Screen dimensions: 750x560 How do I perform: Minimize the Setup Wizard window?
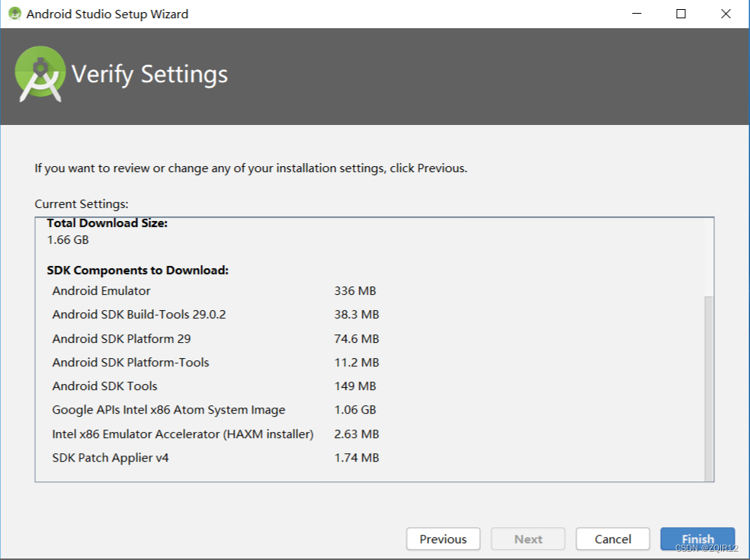pos(636,14)
